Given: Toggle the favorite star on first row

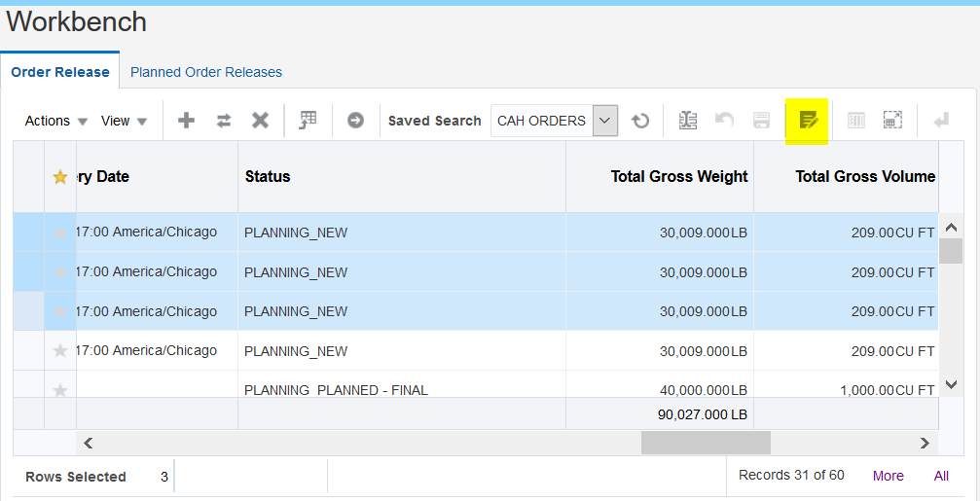Looking at the screenshot, I should [x=60, y=233].
